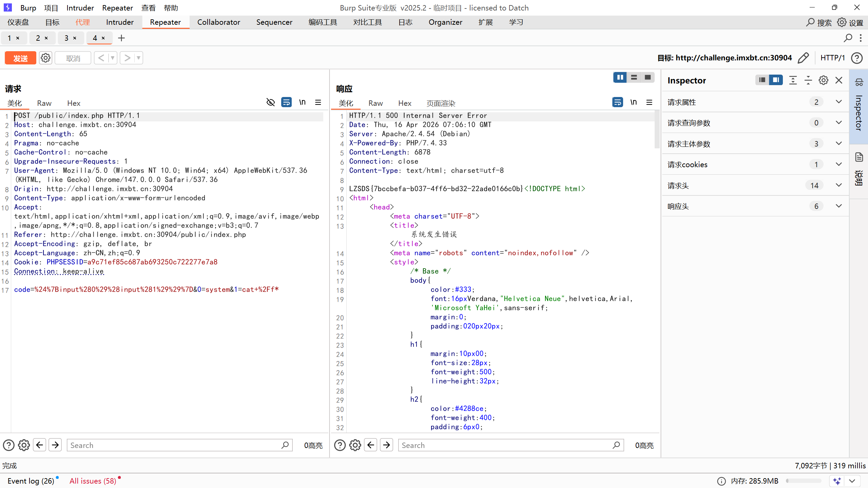Click the memory usage progress bar
This screenshot has height=488, width=868.
pos(804,481)
